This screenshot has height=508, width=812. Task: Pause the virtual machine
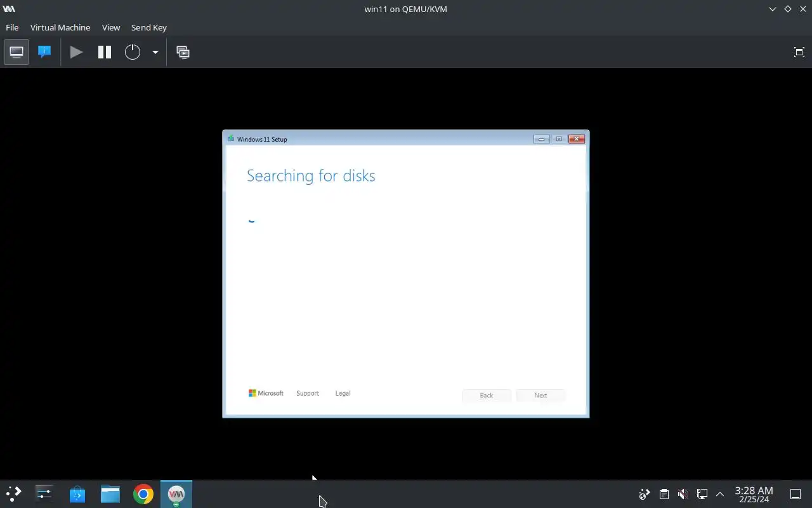click(105, 52)
